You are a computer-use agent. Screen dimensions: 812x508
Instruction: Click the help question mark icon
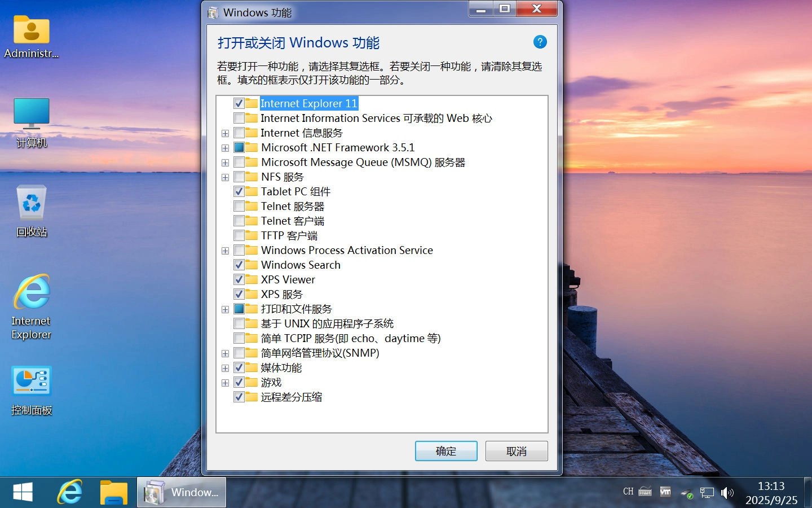click(x=540, y=42)
